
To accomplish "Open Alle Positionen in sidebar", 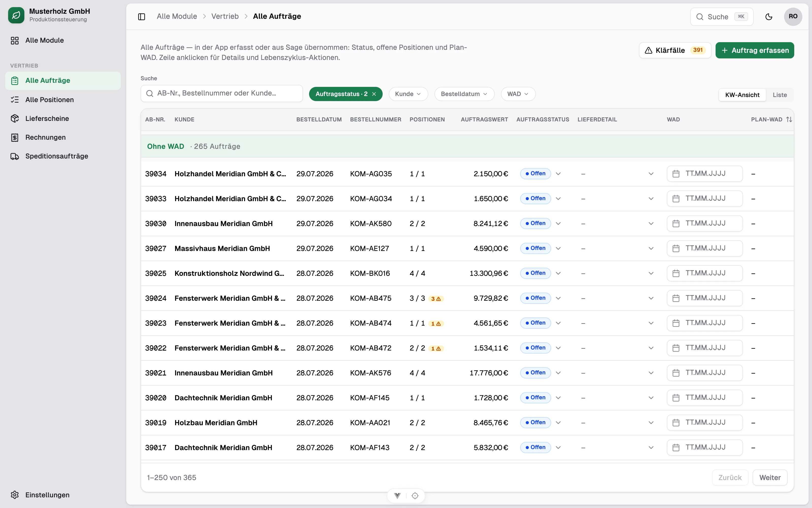I will click(x=63, y=100).
